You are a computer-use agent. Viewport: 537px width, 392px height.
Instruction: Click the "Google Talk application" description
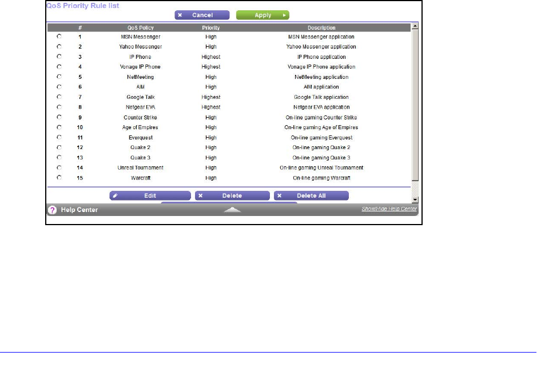click(x=321, y=97)
